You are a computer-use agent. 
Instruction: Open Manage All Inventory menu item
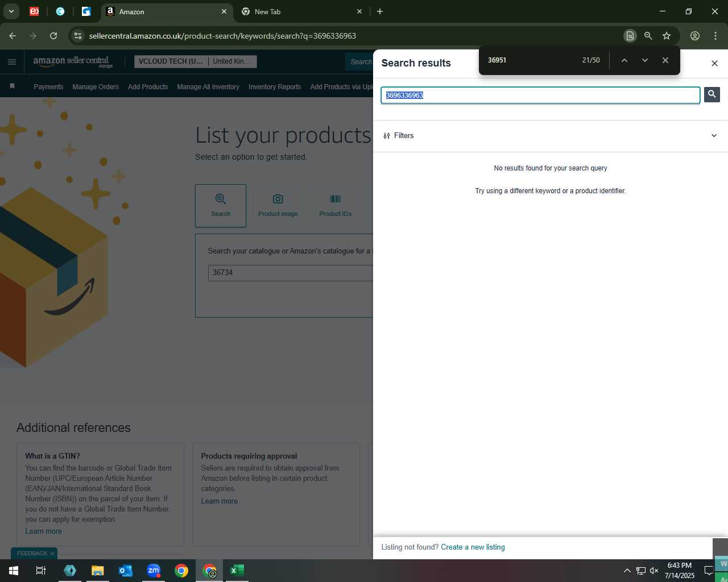pyautogui.click(x=208, y=87)
